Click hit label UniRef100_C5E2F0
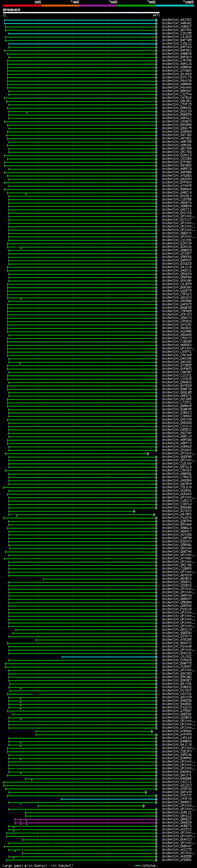The image size is (197, 868). tap(177, 751)
